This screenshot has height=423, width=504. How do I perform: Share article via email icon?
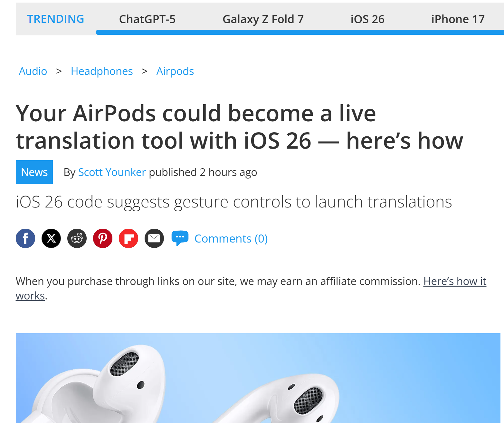click(x=154, y=238)
